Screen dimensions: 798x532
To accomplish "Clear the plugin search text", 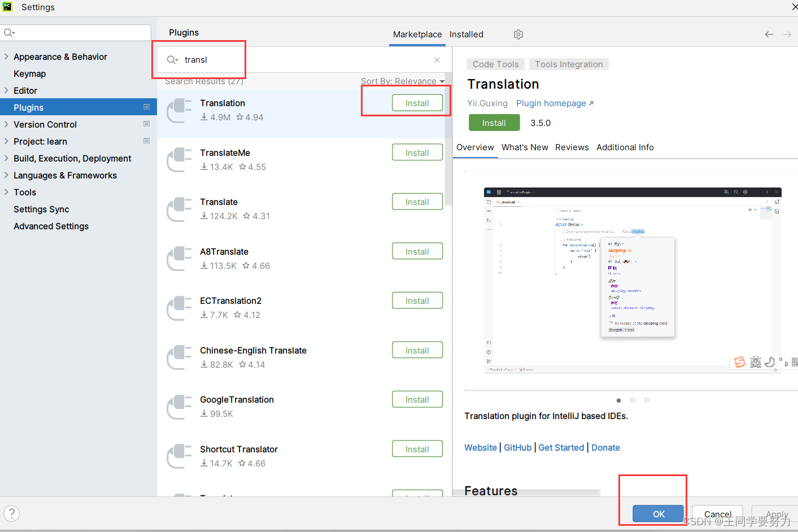I will (x=437, y=60).
